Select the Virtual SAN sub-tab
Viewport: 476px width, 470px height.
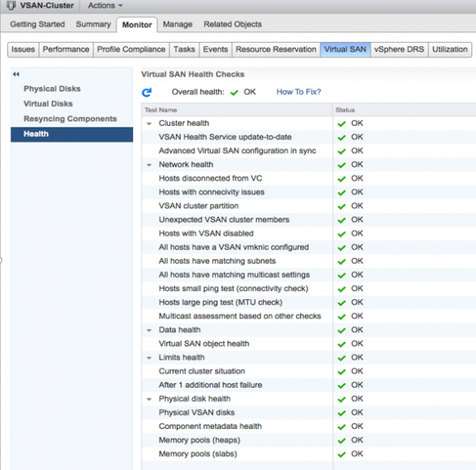click(345, 49)
